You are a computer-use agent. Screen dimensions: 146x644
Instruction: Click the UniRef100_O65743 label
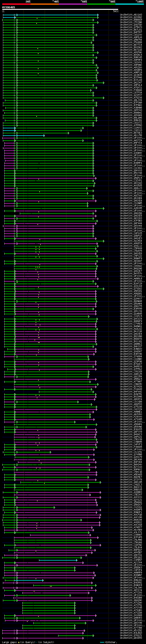pyautogui.click(x=131, y=110)
